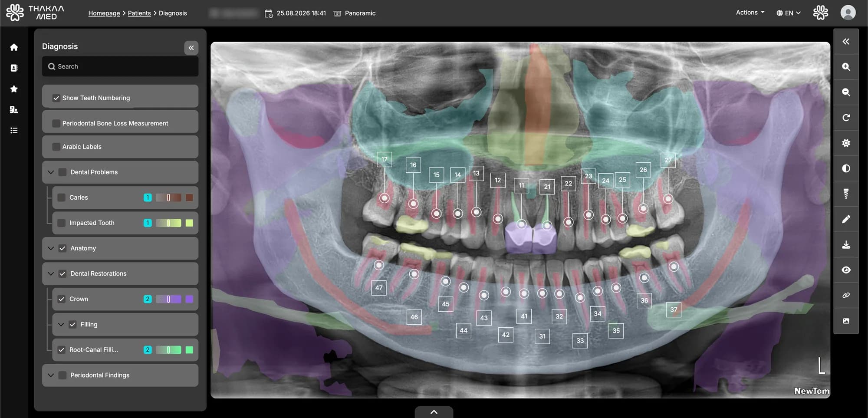This screenshot has width=868, height=418.
Task: Open the image icon in right toolbar
Action: (846, 321)
